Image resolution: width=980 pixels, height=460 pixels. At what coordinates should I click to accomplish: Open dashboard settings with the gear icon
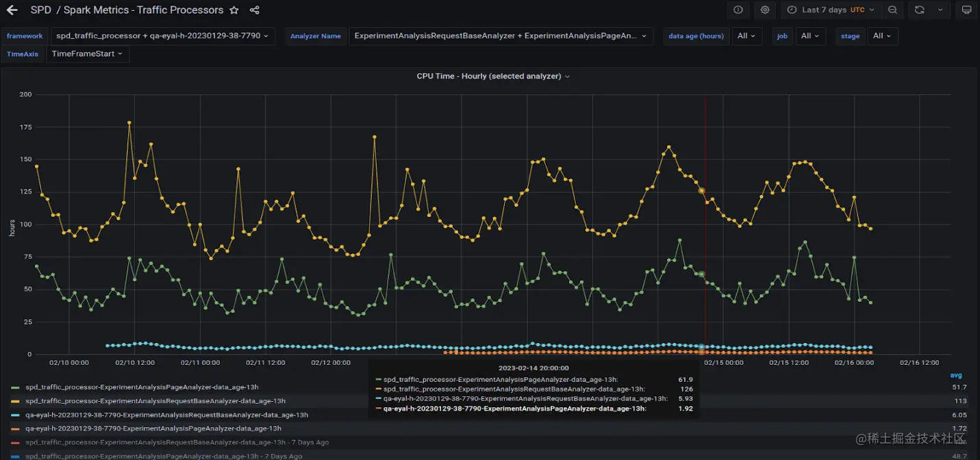point(765,10)
